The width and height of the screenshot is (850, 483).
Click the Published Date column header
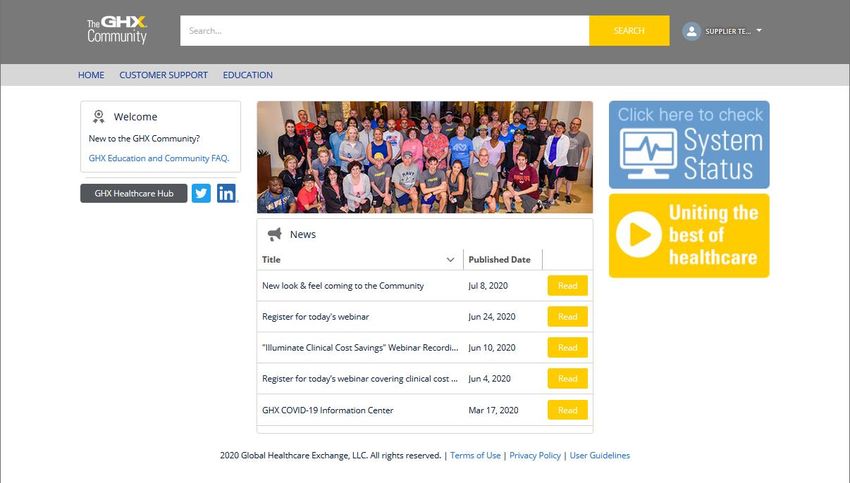pos(499,260)
